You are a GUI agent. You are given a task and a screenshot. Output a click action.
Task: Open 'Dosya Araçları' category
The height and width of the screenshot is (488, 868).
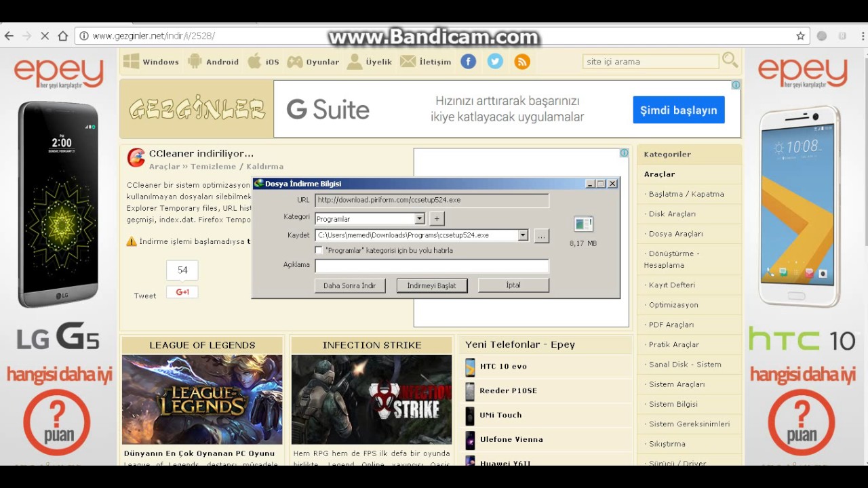[675, 234]
